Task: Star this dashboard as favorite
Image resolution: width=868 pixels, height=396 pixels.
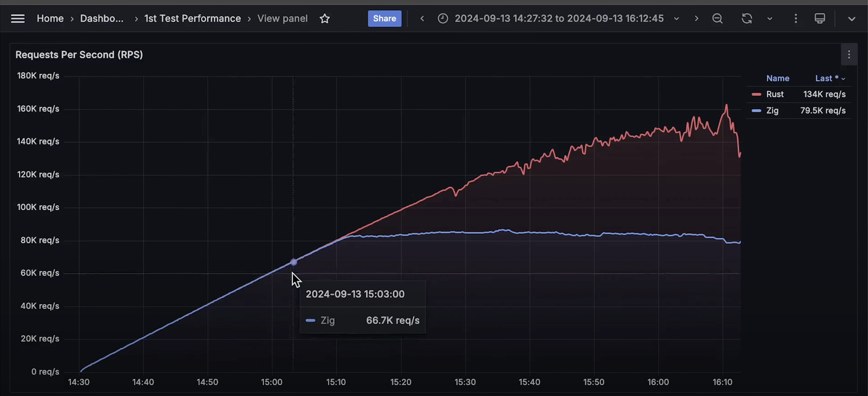Action: coord(324,18)
